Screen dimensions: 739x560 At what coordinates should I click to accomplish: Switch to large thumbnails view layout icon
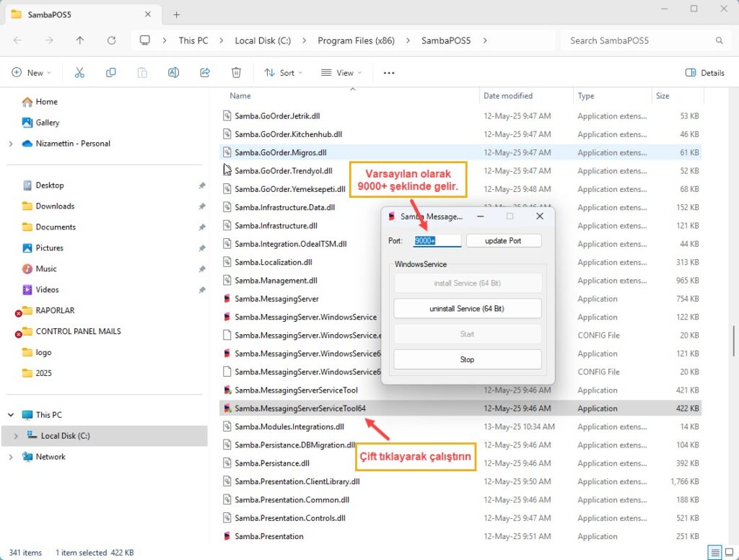coord(729,552)
